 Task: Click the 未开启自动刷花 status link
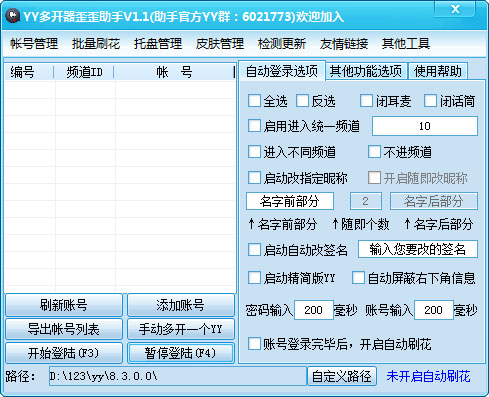point(428,376)
